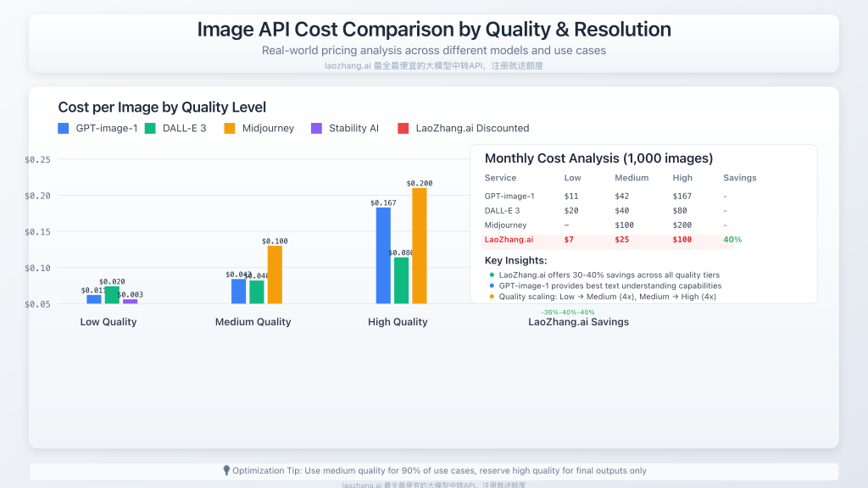
Task: Click the orange Midjourney legend swatch
Action: pos(229,129)
